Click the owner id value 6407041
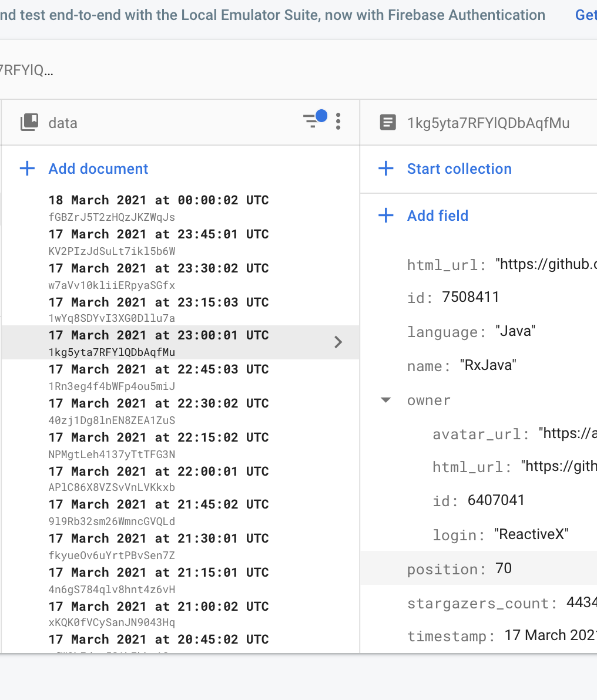597x700 pixels. click(496, 500)
